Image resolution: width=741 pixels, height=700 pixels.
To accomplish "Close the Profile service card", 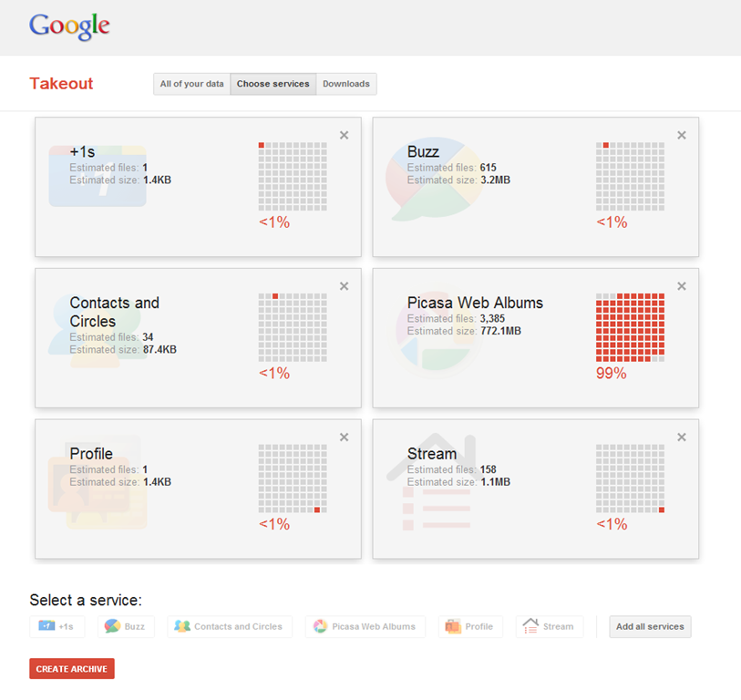I will click(x=344, y=437).
